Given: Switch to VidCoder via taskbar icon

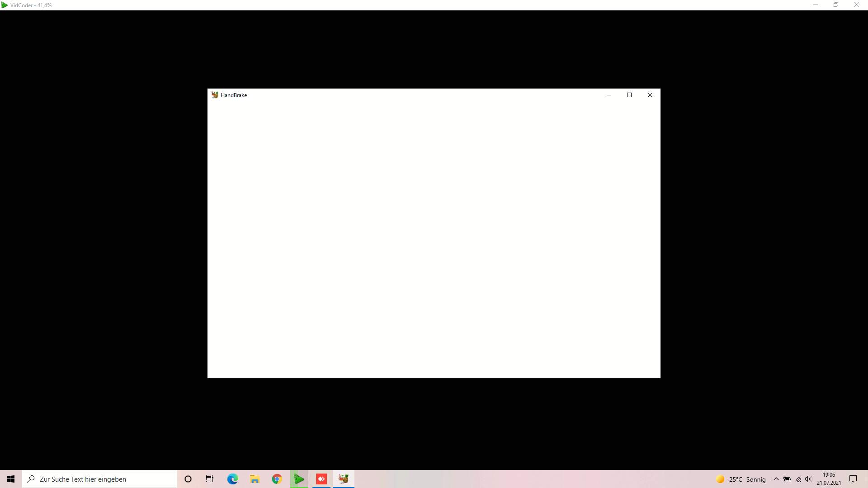Looking at the screenshot, I should click(x=299, y=479).
